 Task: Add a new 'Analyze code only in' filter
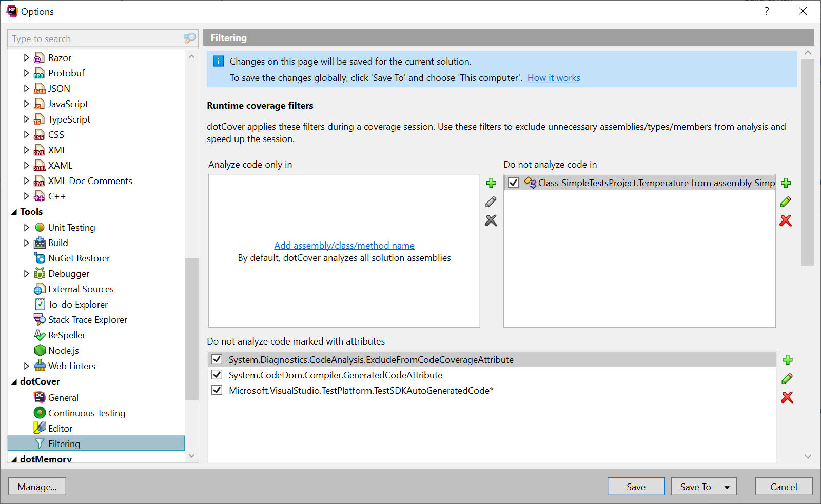(491, 183)
